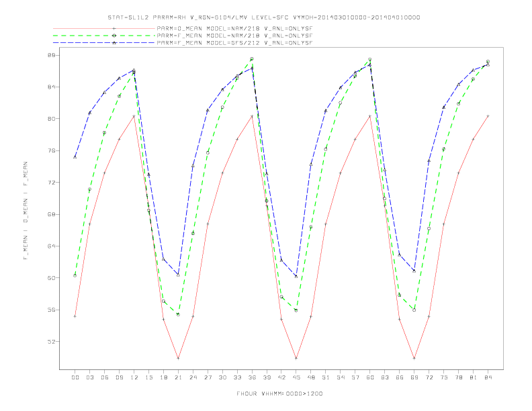Click the y-axis tick label 80
The width and height of the screenshot is (532, 411).
point(51,119)
